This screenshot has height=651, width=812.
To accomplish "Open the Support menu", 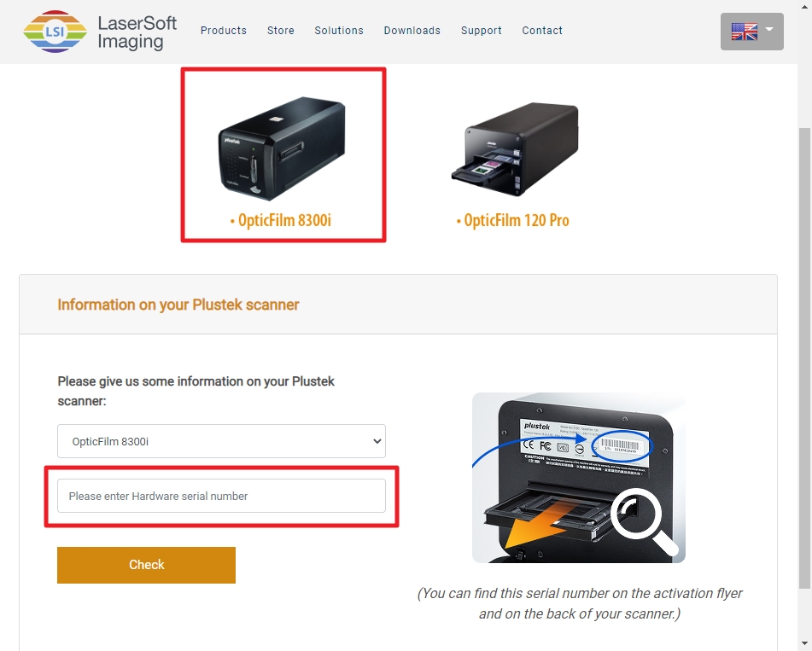I will point(481,31).
